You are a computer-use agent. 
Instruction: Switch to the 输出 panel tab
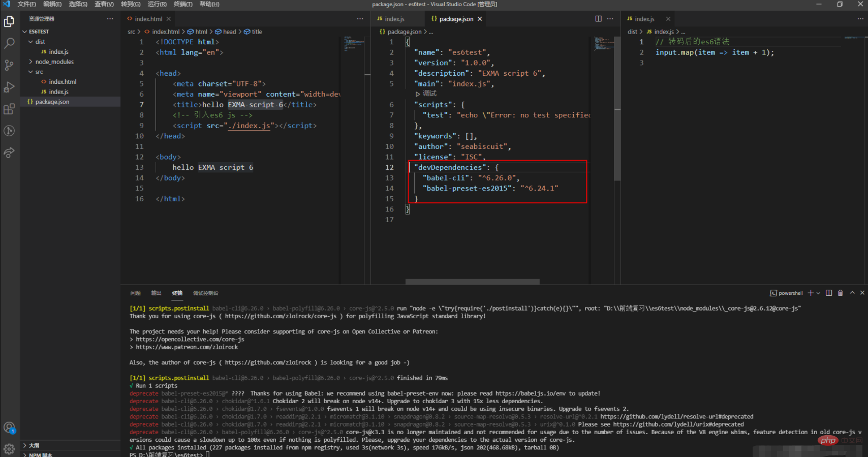156,293
